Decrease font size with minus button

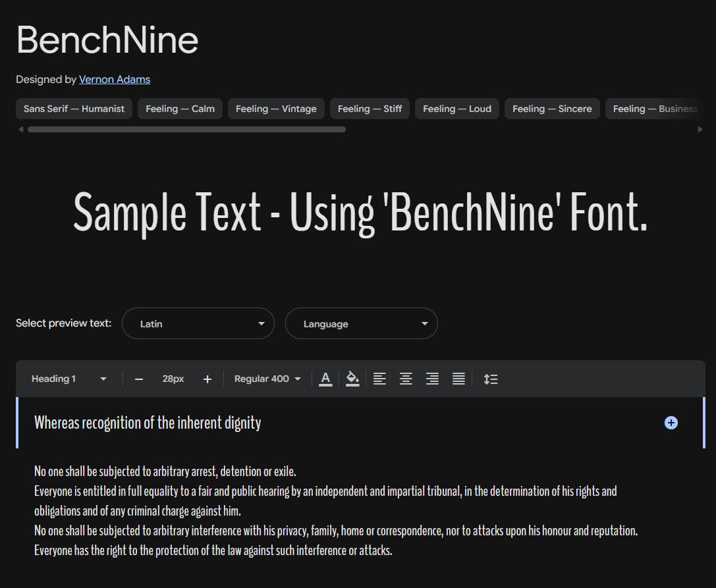tap(139, 379)
